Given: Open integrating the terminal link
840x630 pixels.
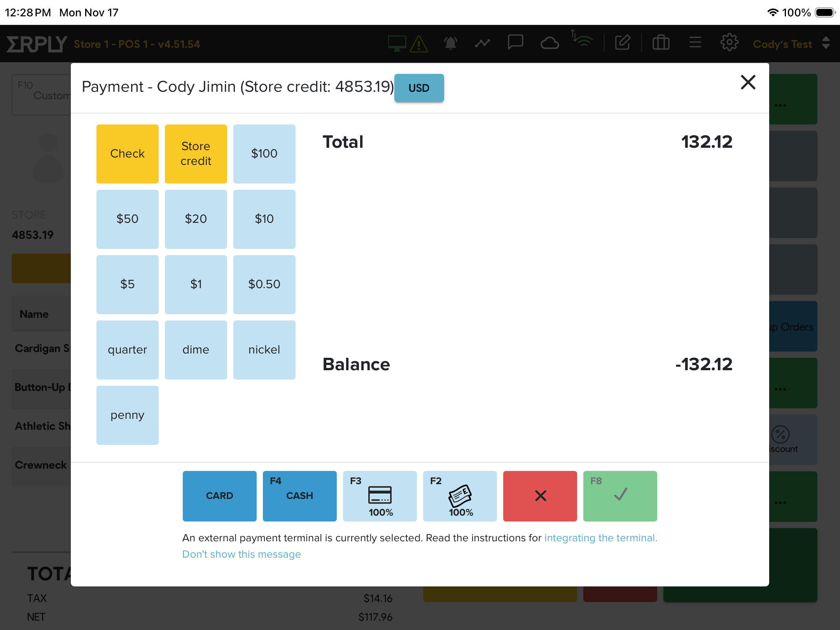Looking at the screenshot, I should (x=600, y=538).
